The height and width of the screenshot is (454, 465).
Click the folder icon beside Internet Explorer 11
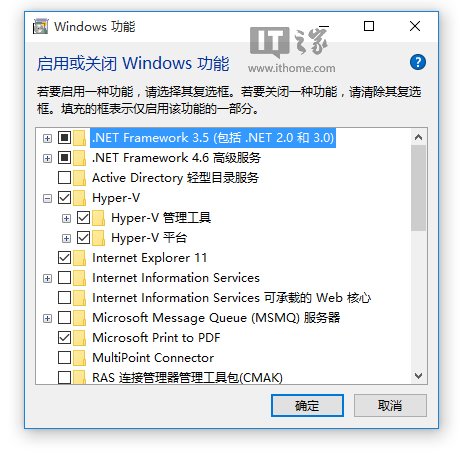pyautogui.click(x=79, y=258)
